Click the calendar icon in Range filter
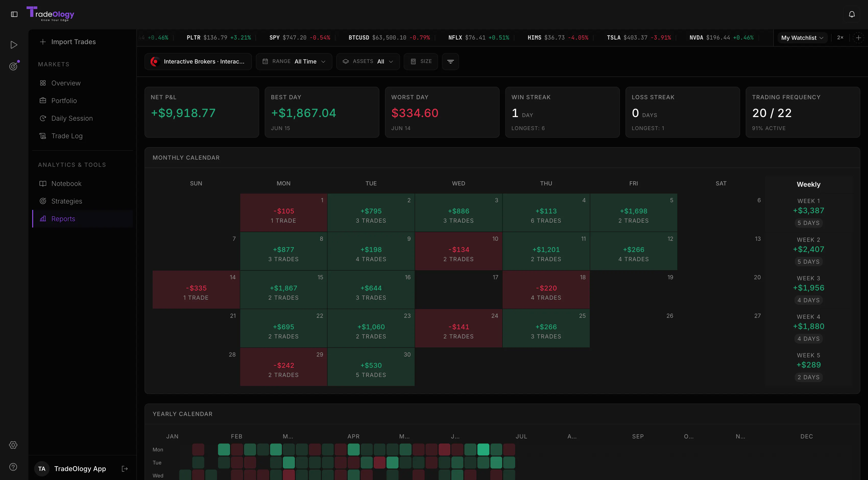 click(265, 61)
